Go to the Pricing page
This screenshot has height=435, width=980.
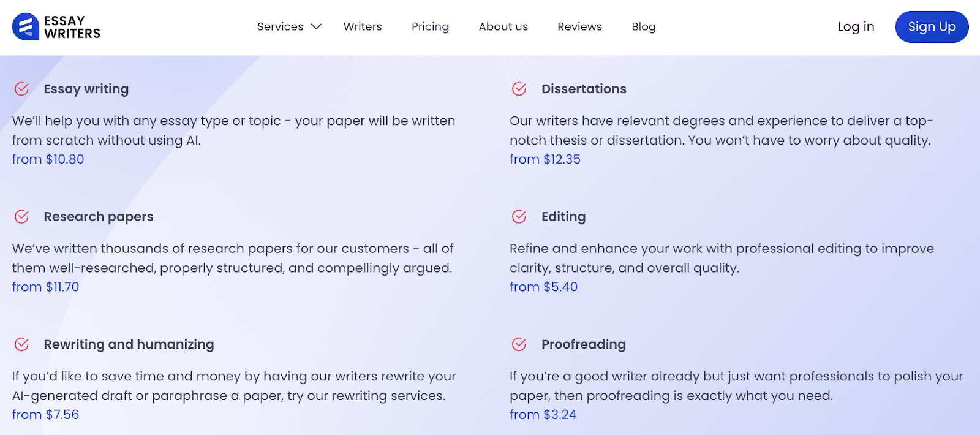pyautogui.click(x=430, y=27)
